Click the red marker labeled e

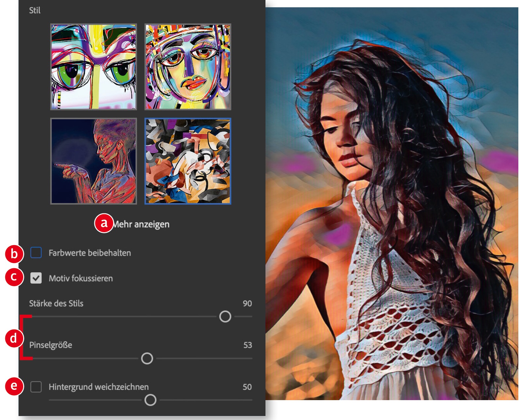14,386
